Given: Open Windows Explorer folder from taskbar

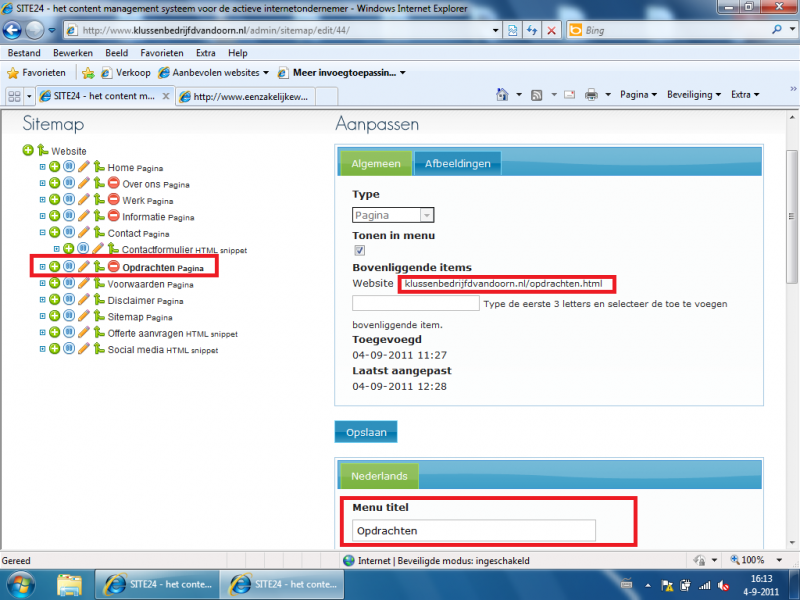Looking at the screenshot, I should pos(69,583).
